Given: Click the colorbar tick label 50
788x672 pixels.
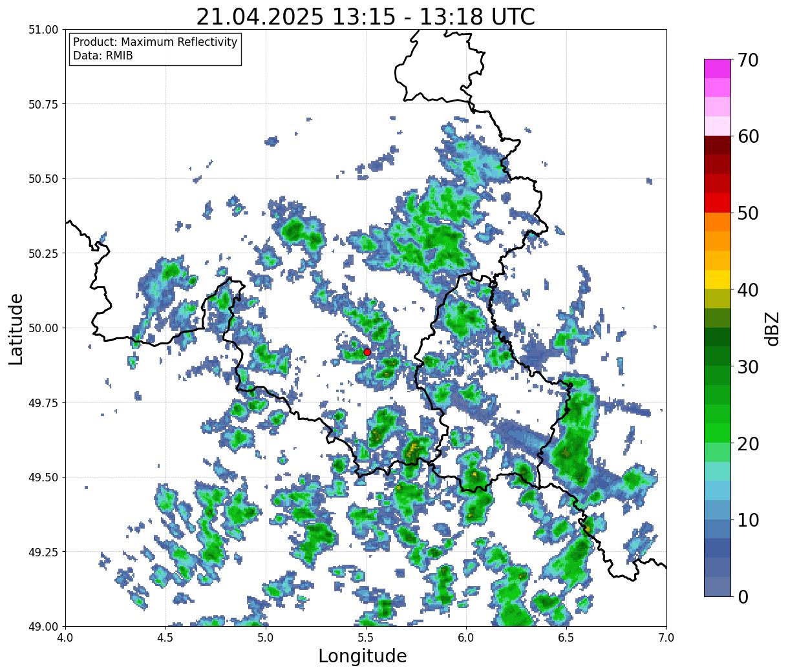Looking at the screenshot, I should click(748, 213).
